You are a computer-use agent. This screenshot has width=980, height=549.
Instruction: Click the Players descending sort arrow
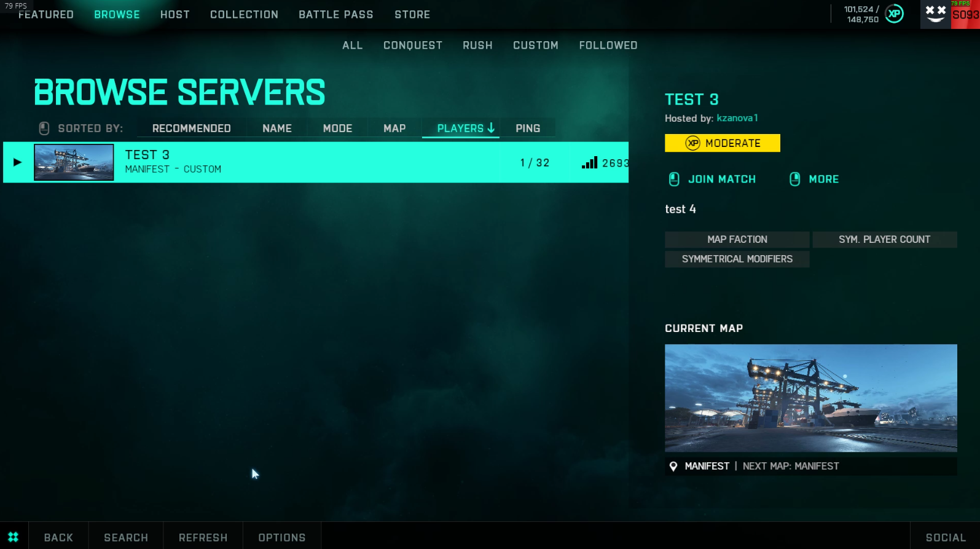491,128
